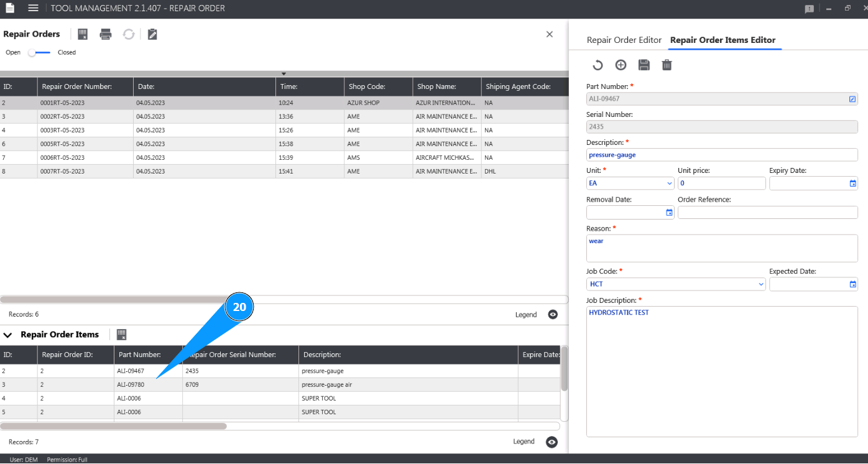Collapse the Repair Order Items section
Image resolution: width=868 pixels, height=464 pixels.
click(x=8, y=335)
